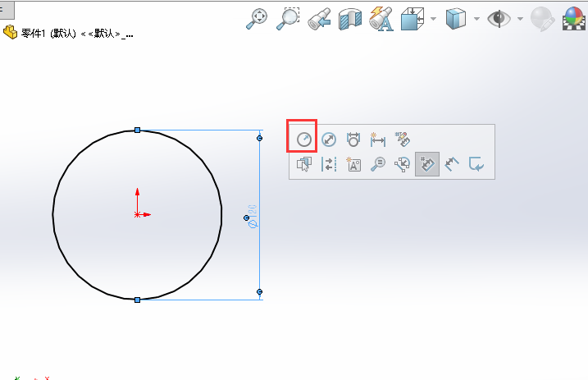588x380 pixels.
Task: Click upper round handle on dimension line
Action: coord(259,138)
